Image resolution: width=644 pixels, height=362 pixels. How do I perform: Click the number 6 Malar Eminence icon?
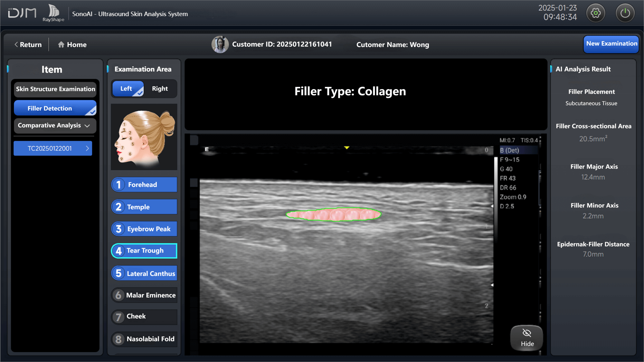click(x=118, y=295)
